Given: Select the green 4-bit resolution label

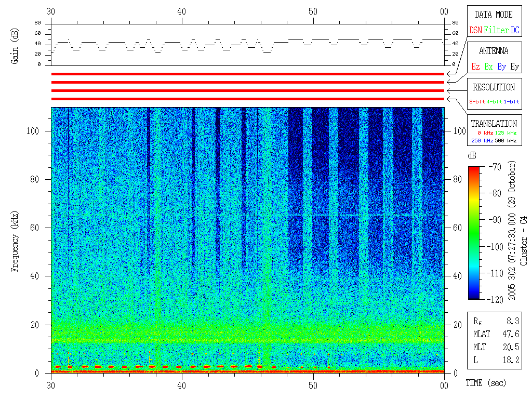Looking at the screenshot, I should (494, 101).
